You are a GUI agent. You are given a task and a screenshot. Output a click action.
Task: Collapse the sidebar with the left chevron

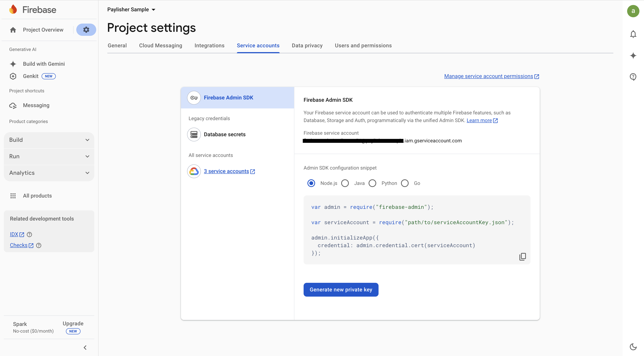[x=85, y=348]
